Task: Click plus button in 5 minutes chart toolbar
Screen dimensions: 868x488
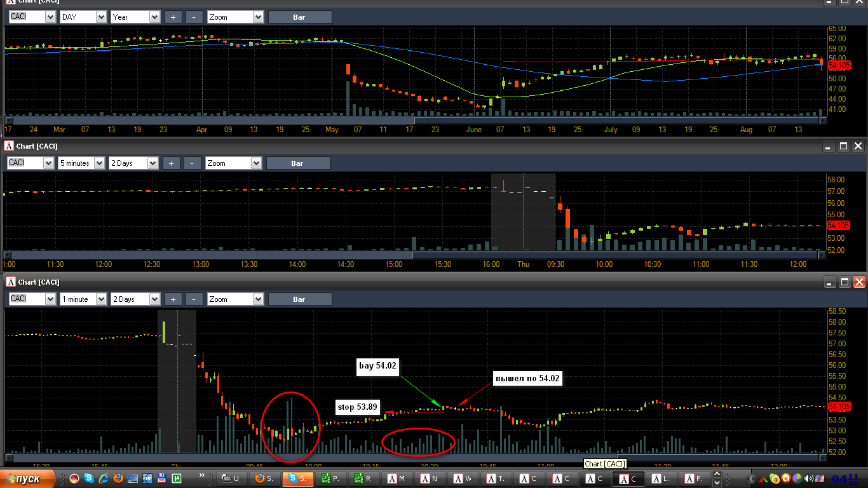Action: pos(171,163)
